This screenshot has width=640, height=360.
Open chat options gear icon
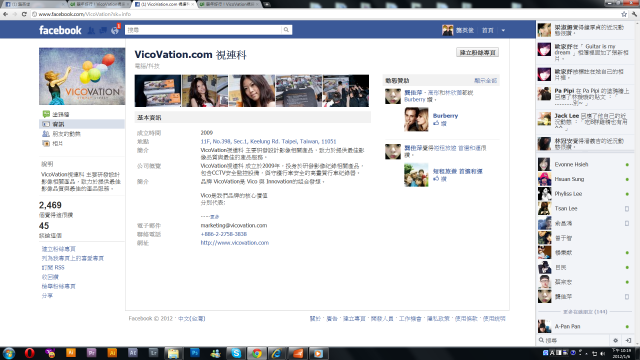pyautogui.click(x=616, y=340)
